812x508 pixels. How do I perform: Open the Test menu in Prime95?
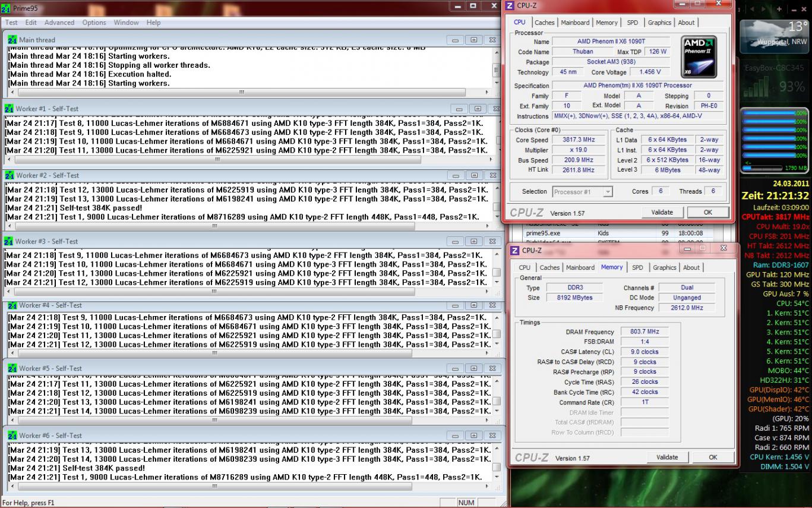11,23
